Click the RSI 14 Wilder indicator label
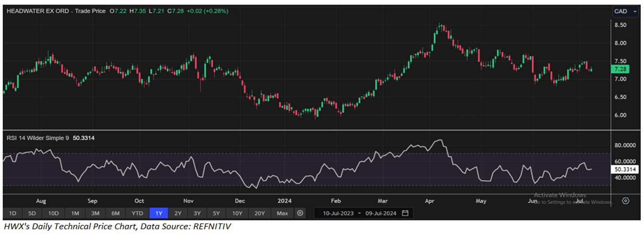Image resolution: width=644 pixels, height=235 pixels. coord(38,138)
